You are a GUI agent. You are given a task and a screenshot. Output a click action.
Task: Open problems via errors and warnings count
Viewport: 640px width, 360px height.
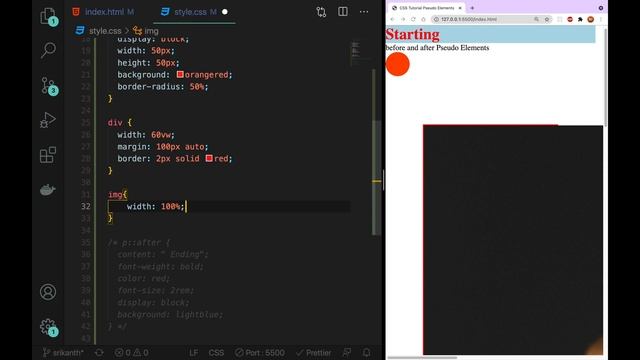pos(131,353)
